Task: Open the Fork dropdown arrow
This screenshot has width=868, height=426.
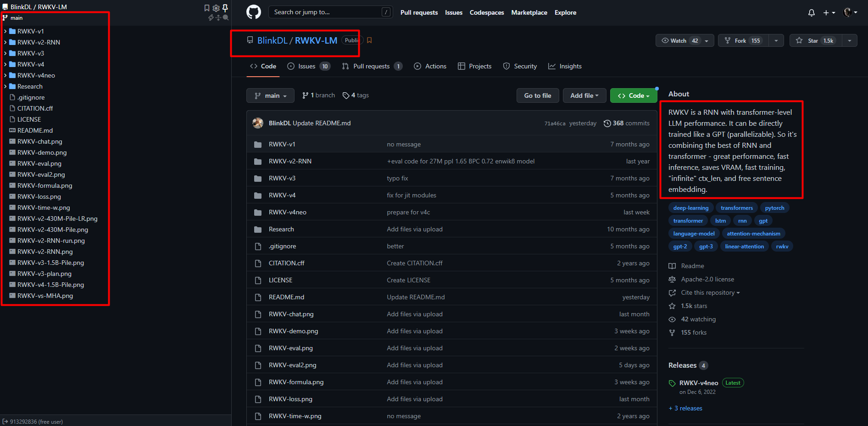Action: [776, 40]
